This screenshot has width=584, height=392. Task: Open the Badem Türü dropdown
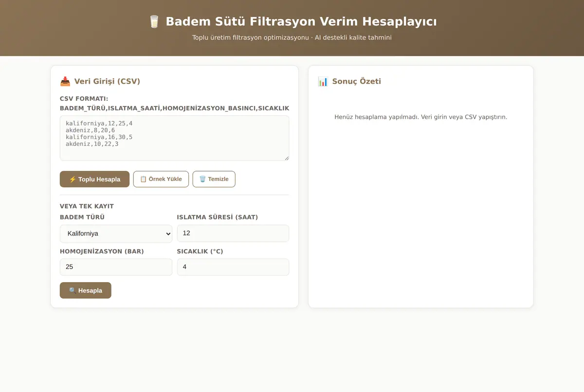pyautogui.click(x=116, y=233)
